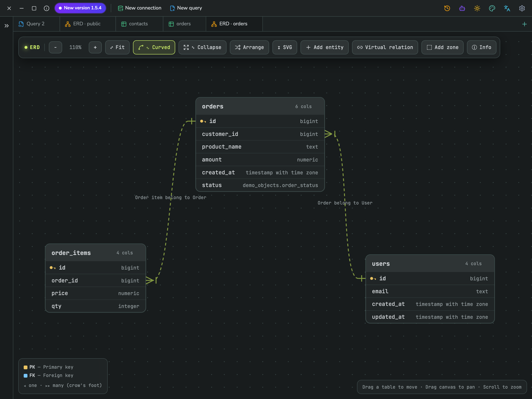Image resolution: width=532 pixels, height=399 pixels.
Task: Open the query history clock icon
Action: pyautogui.click(x=447, y=8)
